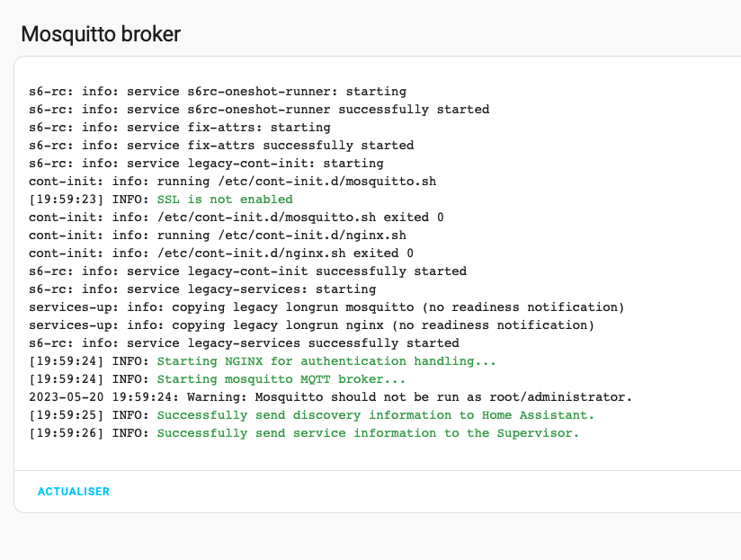The width and height of the screenshot is (741, 560).
Task: Click the 'legacy-cont-init: starting' log line
Action: tap(206, 163)
